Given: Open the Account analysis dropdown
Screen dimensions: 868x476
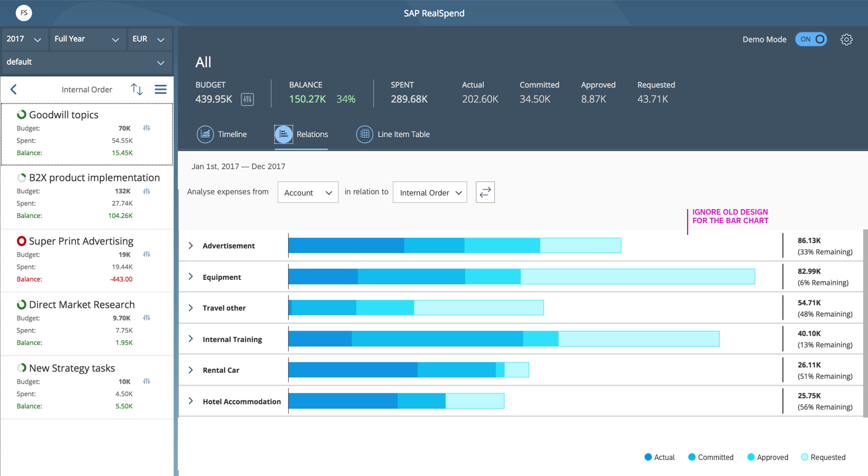Looking at the screenshot, I should point(308,192).
